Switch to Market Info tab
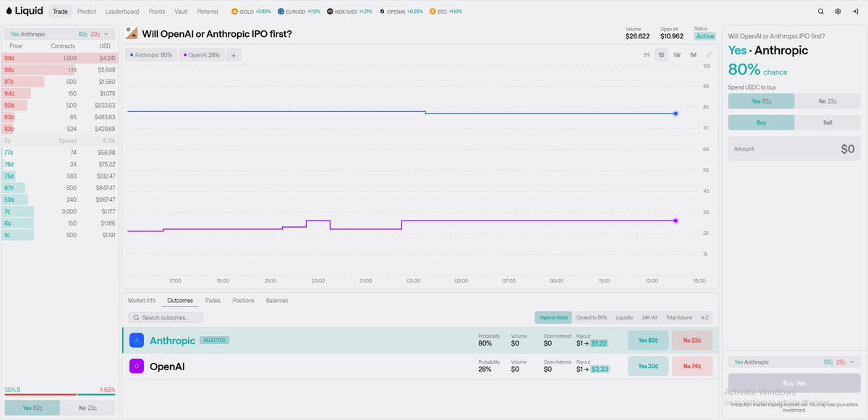Screen dimensions: 868x420 (142, 300)
